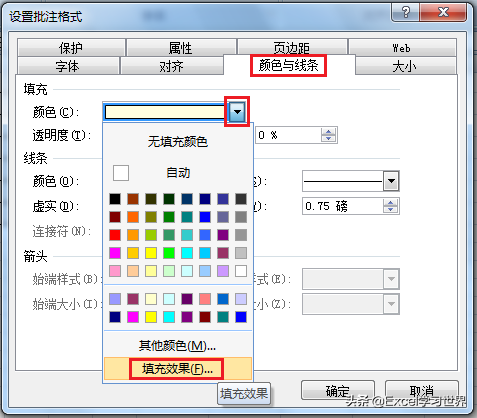
Task: Open the 保护 tab
Action: pyautogui.click(x=71, y=47)
